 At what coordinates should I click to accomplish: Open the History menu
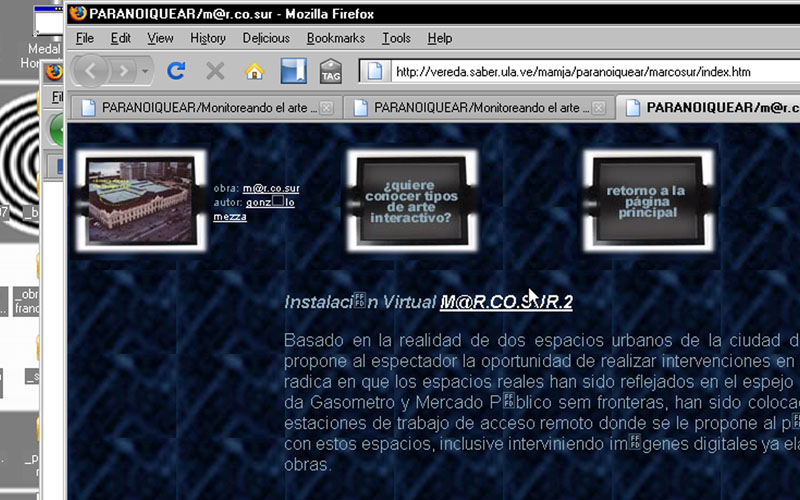208,38
